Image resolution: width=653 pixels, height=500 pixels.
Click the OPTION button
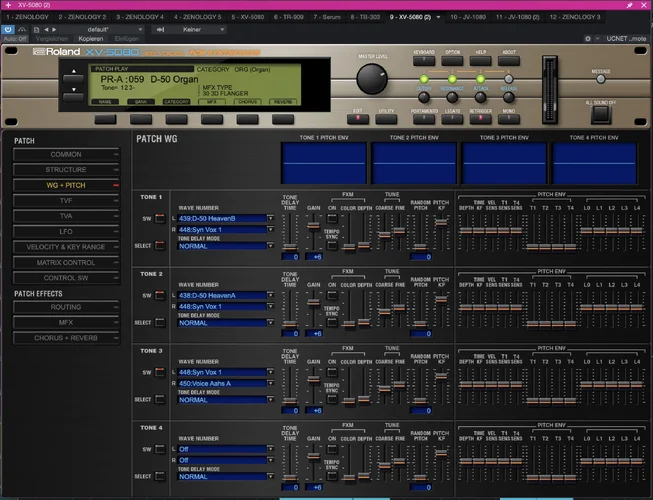[452, 61]
